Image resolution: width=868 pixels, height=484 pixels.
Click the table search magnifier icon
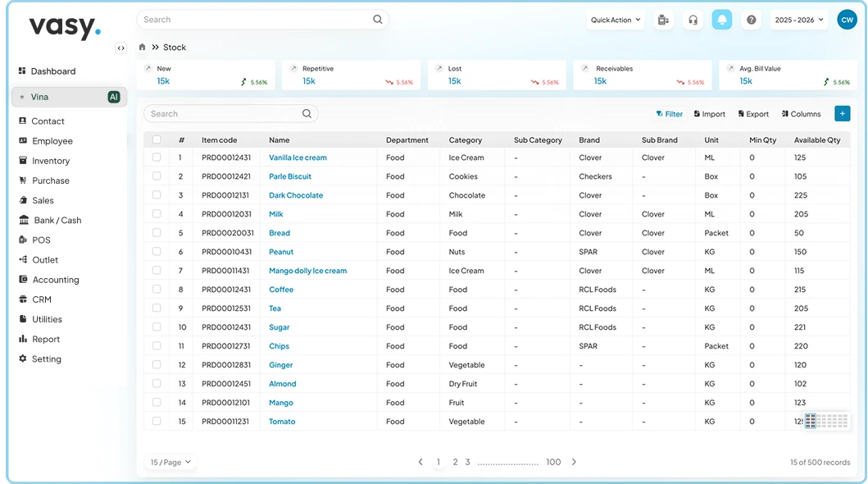(x=307, y=113)
